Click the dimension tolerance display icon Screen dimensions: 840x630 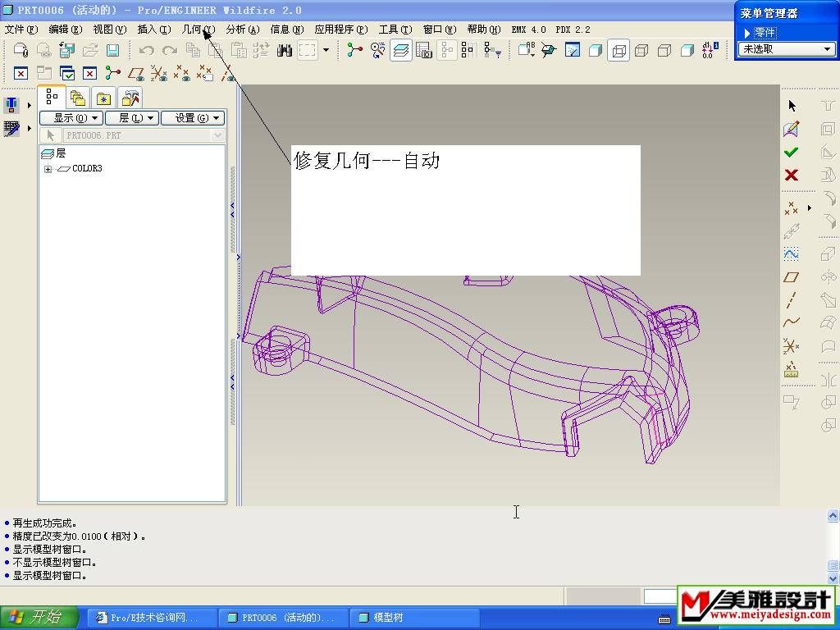coord(710,50)
